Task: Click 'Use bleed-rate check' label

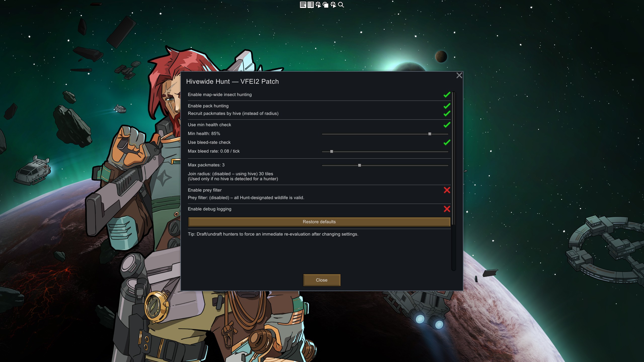Action: 209,142
